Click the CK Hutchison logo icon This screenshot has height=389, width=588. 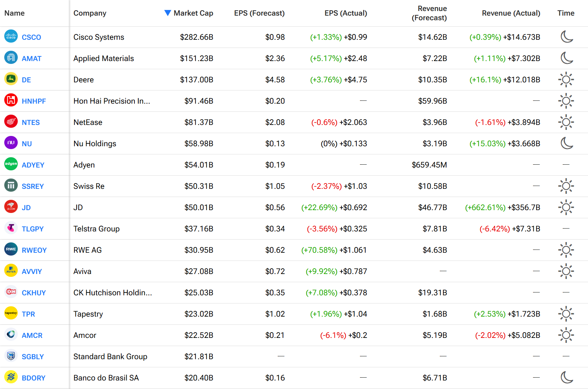(11, 292)
